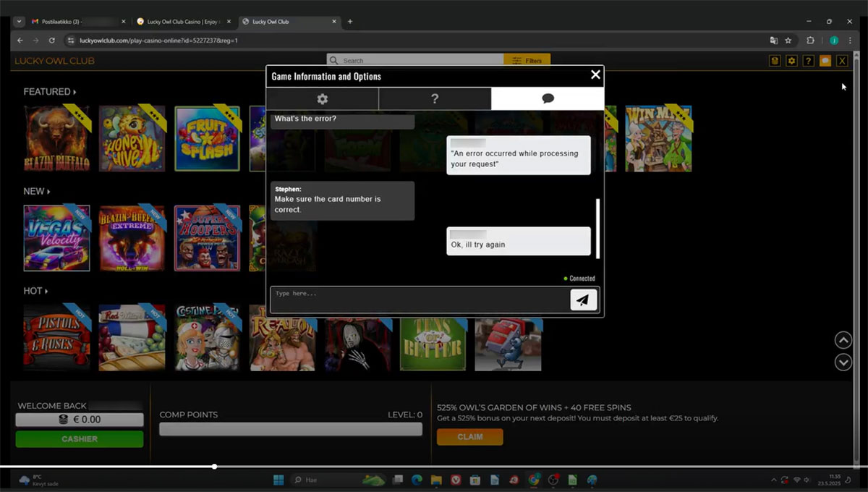Toggle the orange live chat icon in header
Viewport: 868px width, 492px height.
pos(825,61)
